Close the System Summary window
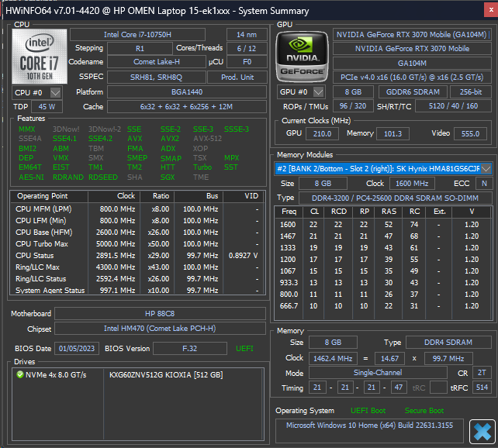The height and width of the screenshot is (448, 498). [x=491, y=10]
